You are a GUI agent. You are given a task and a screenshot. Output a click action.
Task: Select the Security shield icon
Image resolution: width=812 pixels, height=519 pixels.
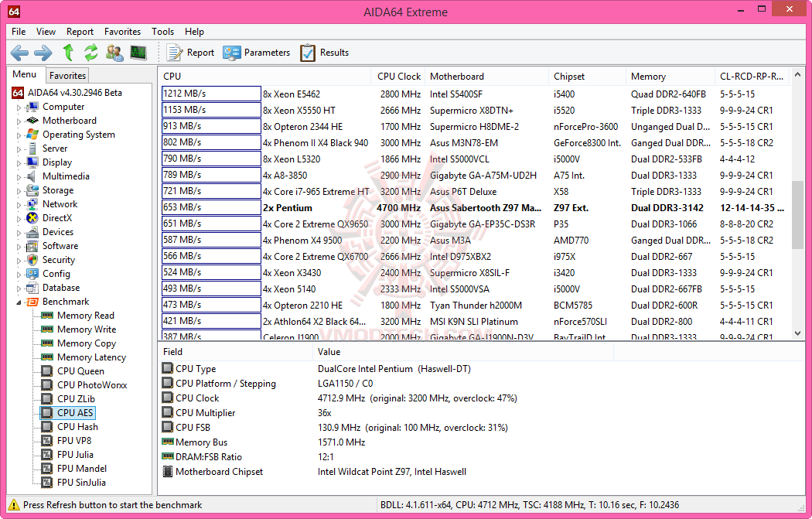pos(32,260)
